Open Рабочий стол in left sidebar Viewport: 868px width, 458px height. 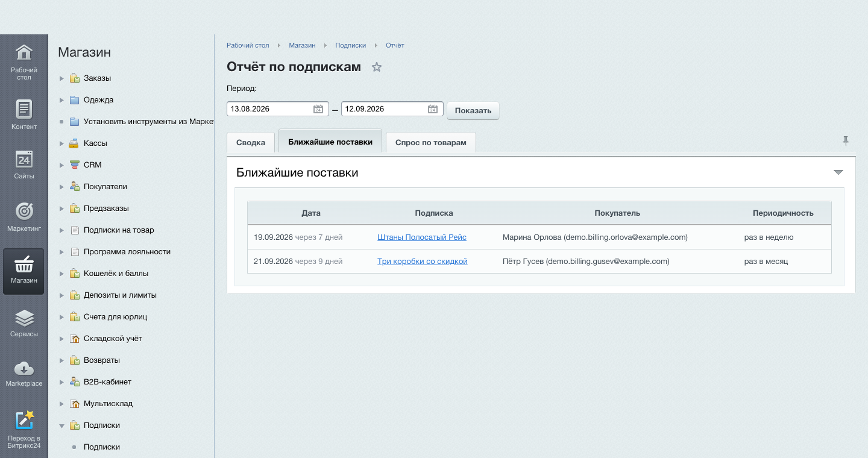pos(24,62)
